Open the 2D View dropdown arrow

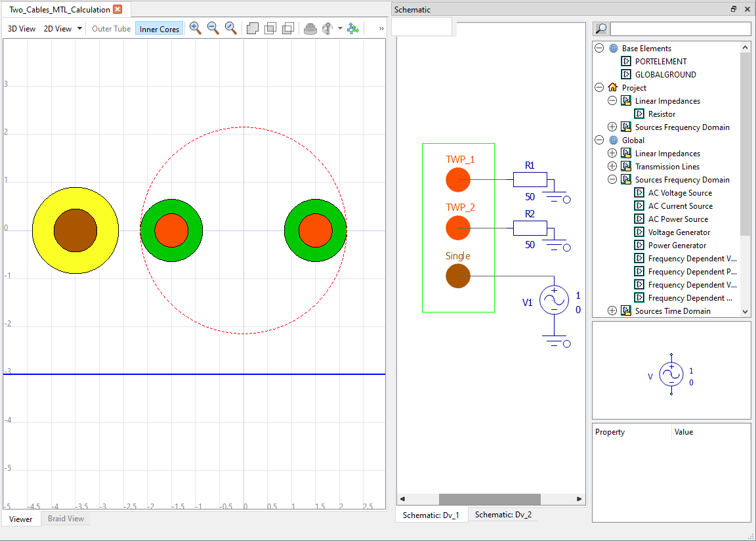point(79,29)
